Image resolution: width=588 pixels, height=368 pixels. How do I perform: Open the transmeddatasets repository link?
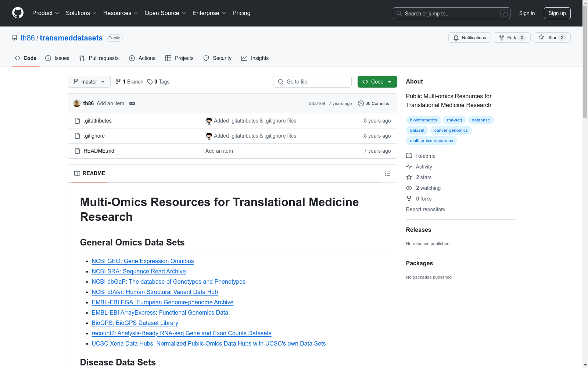coord(71,38)
